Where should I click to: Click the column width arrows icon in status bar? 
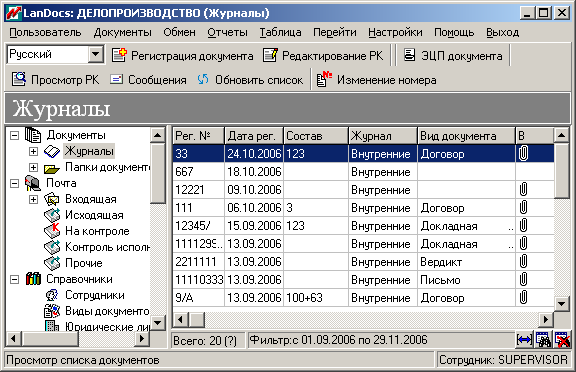click(x=524, y=340)
